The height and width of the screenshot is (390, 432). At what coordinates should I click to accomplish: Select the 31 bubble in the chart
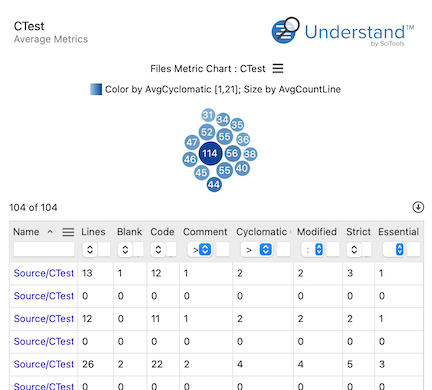(x=208, y=115)
